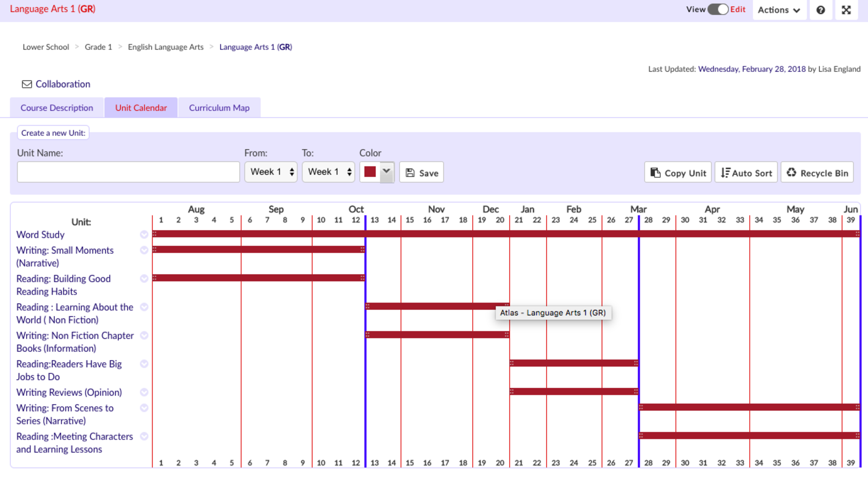Click the Recycle Bin icon button
The width and height of the screenshot is (868, 481).
[817, 172]
